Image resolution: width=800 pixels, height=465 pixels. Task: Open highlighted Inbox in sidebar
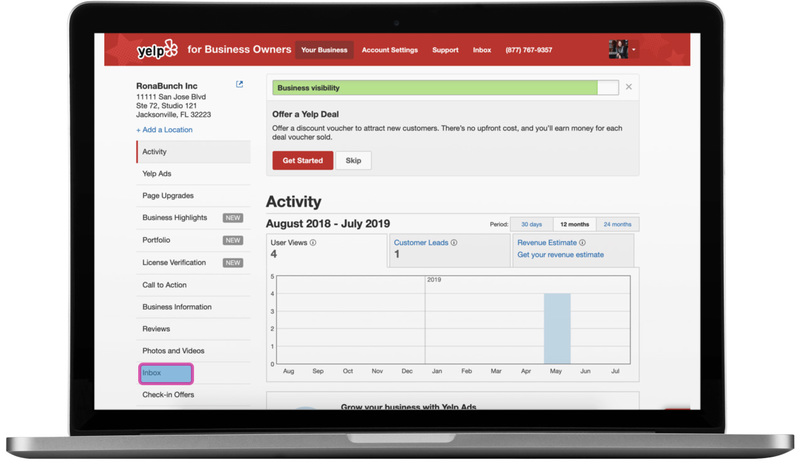[x=166, y=373]
